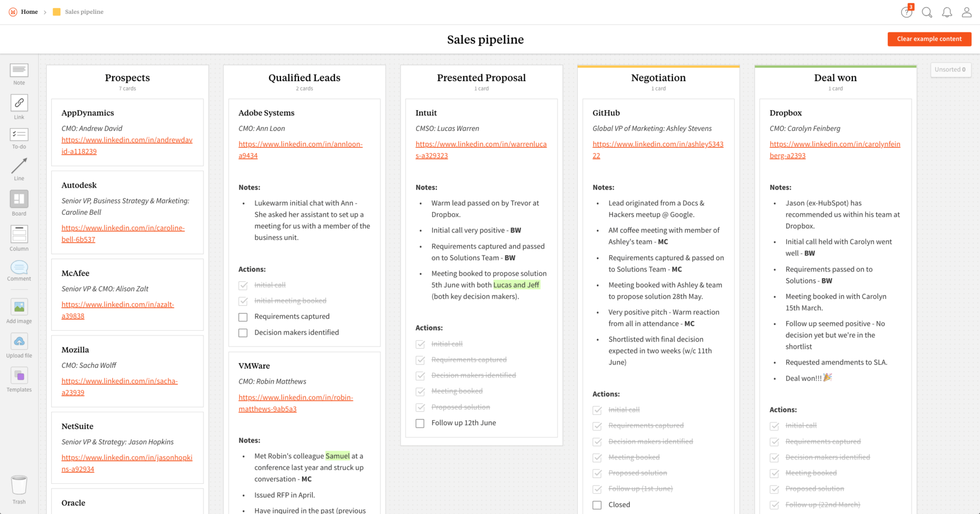
Task: Click the Sales pipeline page heading
Action: [x=485, y=39]
